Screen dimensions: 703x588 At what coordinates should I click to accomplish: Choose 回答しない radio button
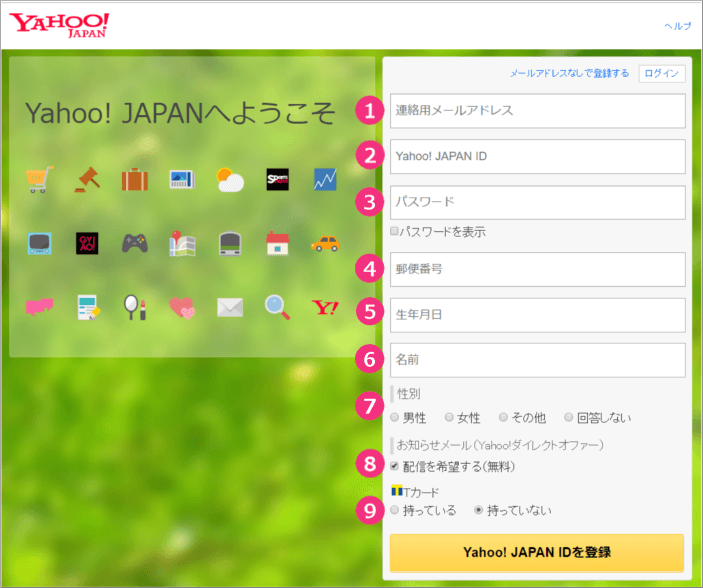[568, 417]
